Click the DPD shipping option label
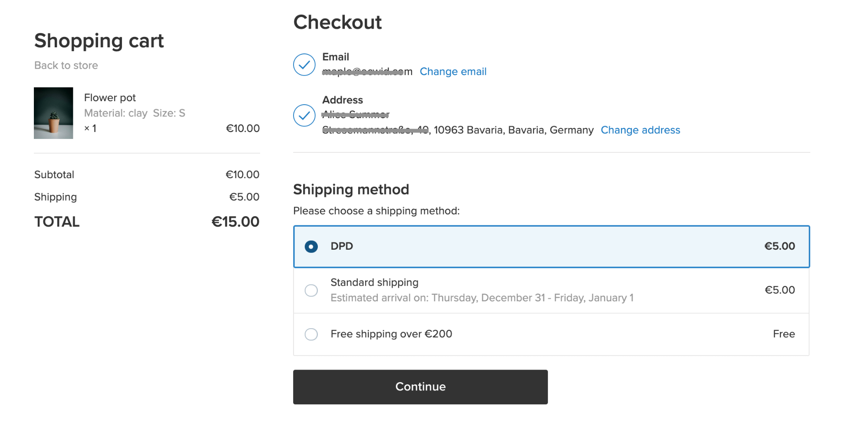The width and height of the screenshot is (868, 426). point(342,246)
